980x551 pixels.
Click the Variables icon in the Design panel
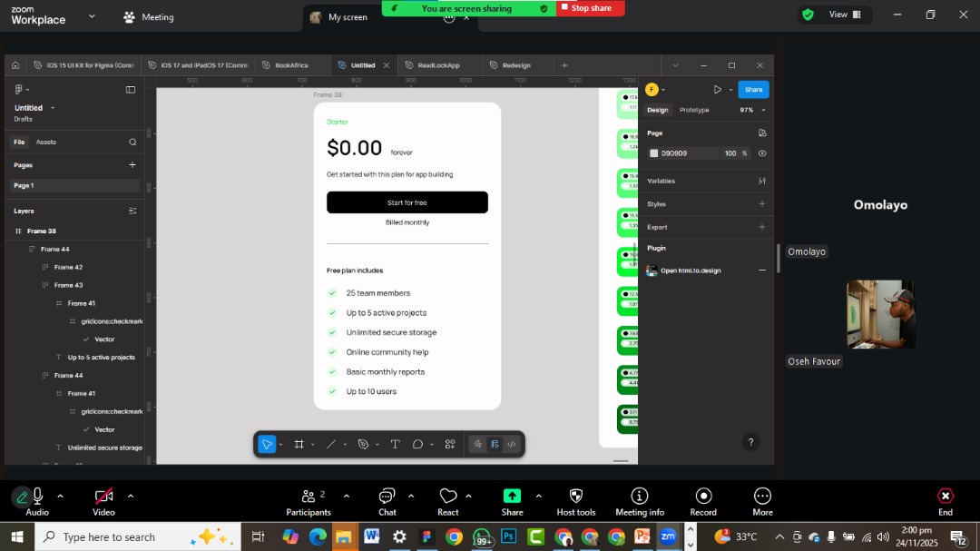[762, 181]
